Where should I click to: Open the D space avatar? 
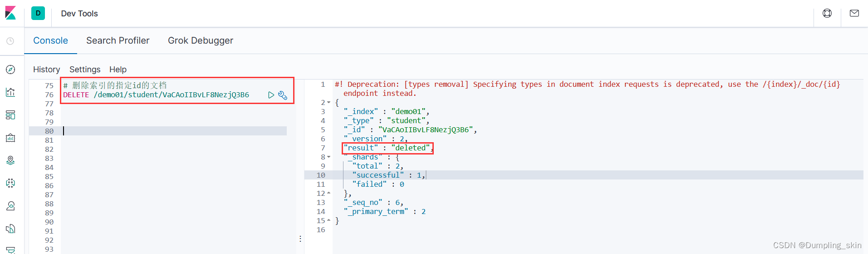38,13
